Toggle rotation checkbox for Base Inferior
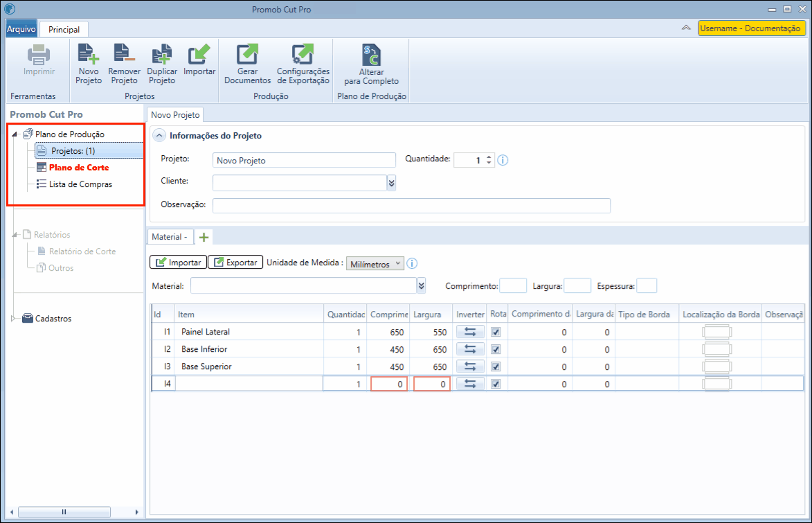Image resolution: width=812 pixels, height=523 pixels. 496,349
